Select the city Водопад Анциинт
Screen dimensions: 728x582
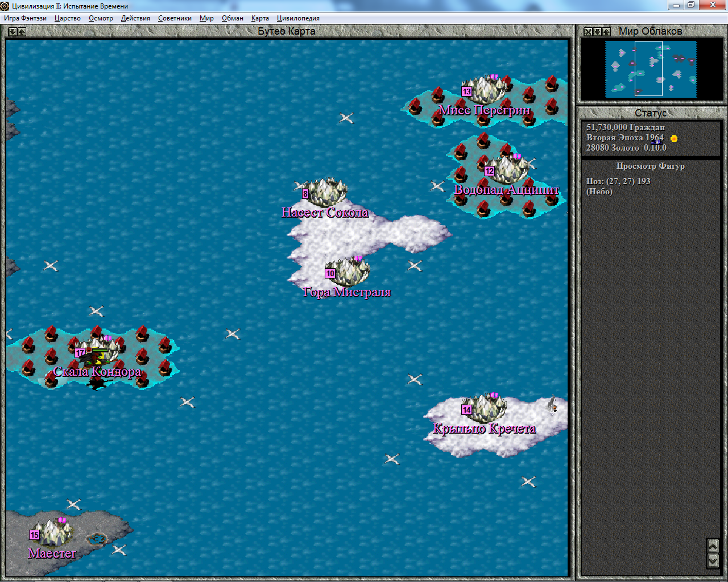tap(507, 169)
